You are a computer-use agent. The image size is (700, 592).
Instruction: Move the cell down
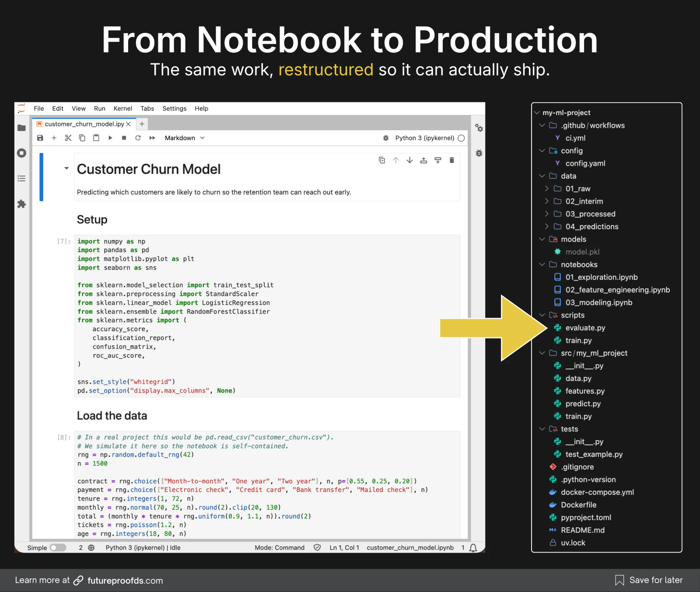click(409, 160)
